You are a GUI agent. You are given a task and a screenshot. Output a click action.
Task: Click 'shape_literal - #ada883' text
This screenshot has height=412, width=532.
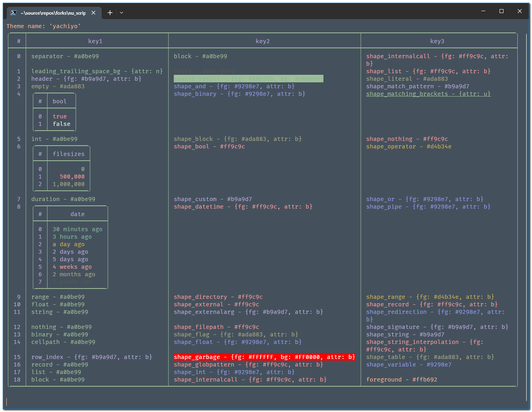[407, 79]
